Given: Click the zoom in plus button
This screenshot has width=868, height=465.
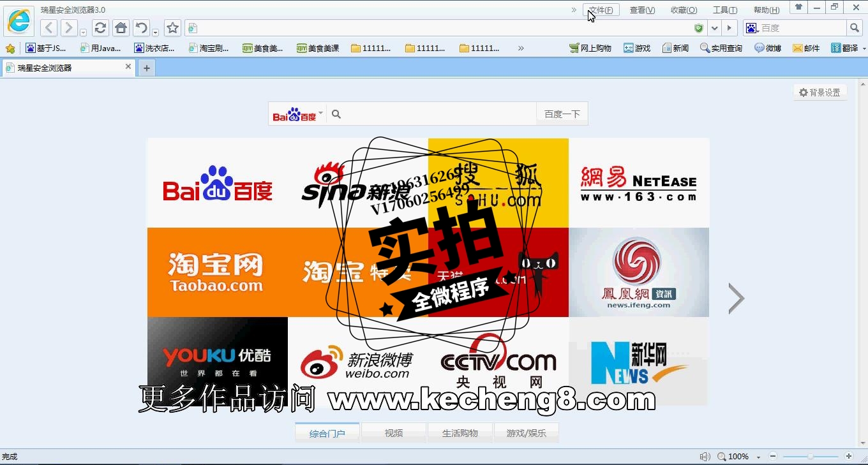Looking at the screenshot, I should 849,457.
